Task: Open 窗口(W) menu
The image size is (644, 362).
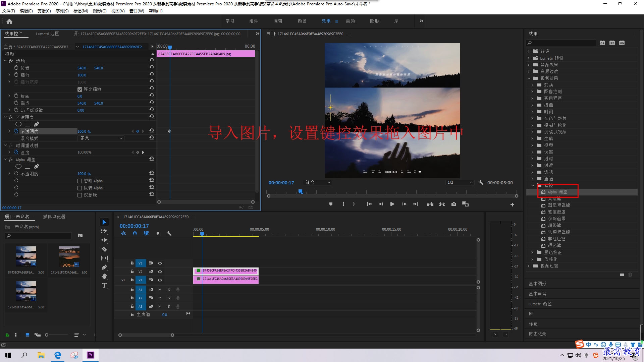Action: point(137,11)
